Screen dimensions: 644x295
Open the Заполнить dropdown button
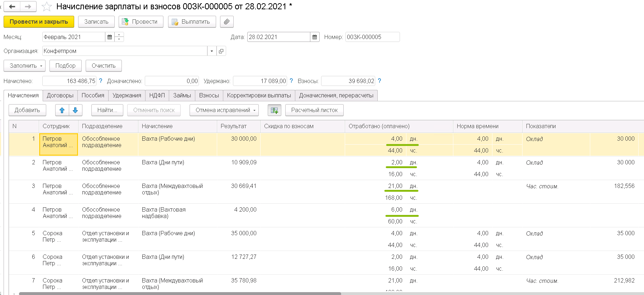tap(24, 66)
